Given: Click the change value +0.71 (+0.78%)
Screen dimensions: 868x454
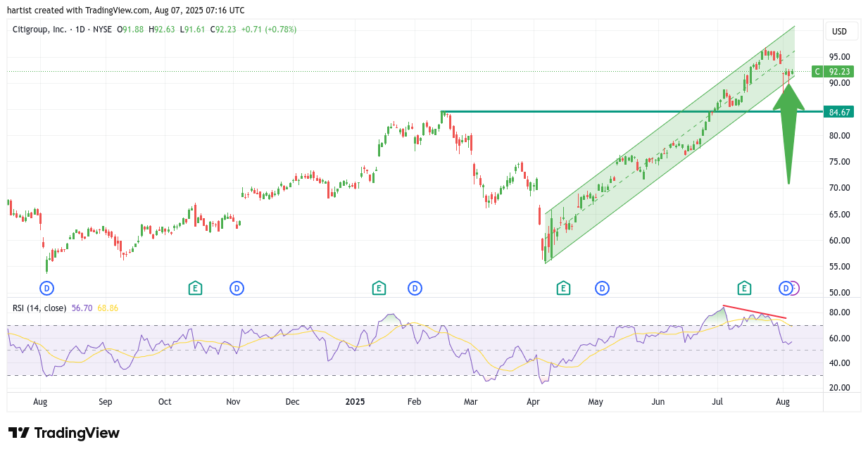Looking at the screenshot, I should [x=269, y=30].
